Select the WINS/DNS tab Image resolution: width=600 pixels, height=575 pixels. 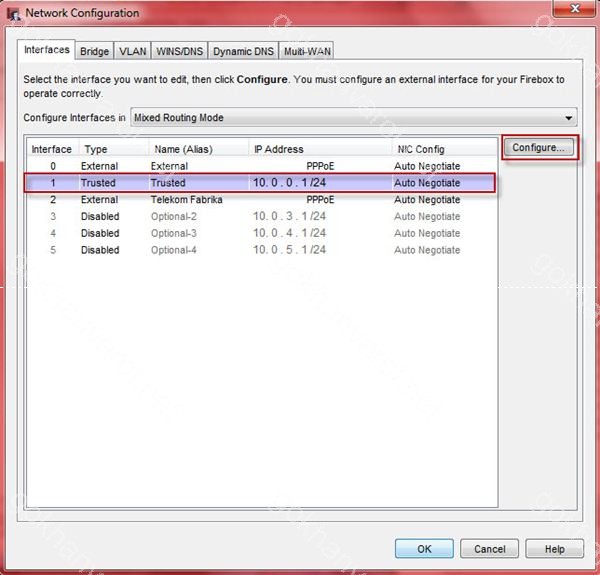coord(179,51)
